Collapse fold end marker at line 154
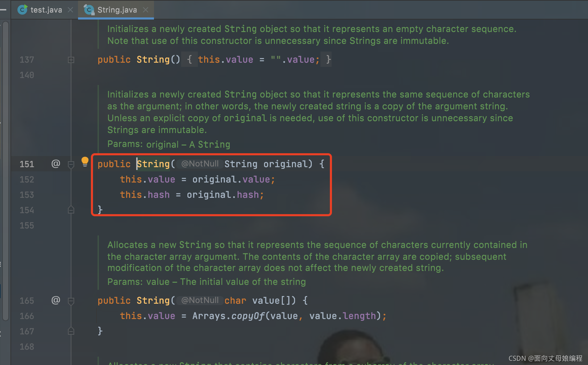 click(x=71, y=210)
